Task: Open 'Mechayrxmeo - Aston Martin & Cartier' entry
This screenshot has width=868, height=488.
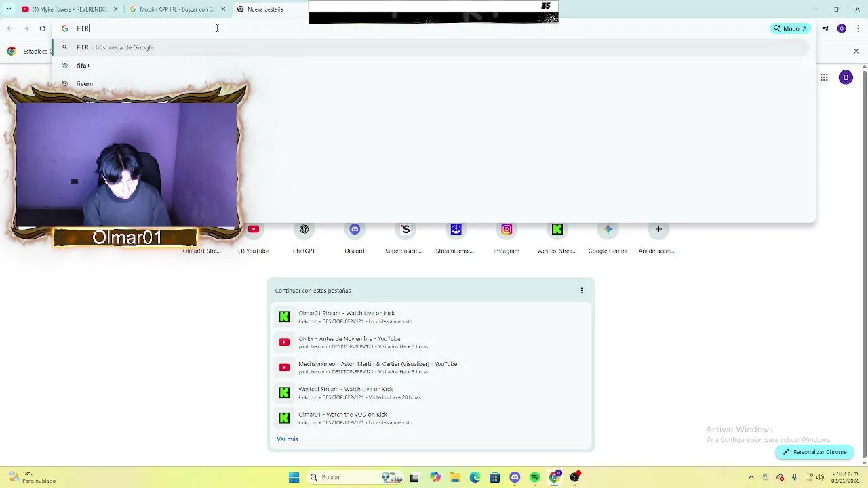Action: pyautogui.click(x=431, y=367)
